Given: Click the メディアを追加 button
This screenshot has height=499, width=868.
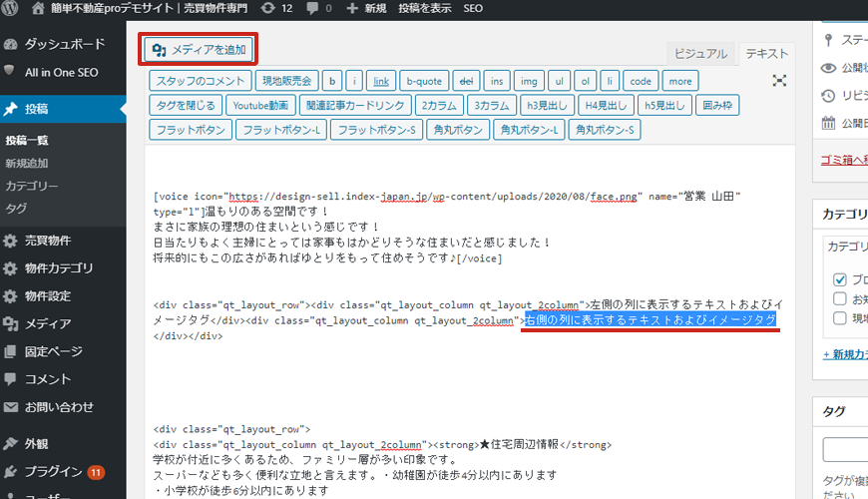Looking at the screenshot, I should [x=199, y=49].
